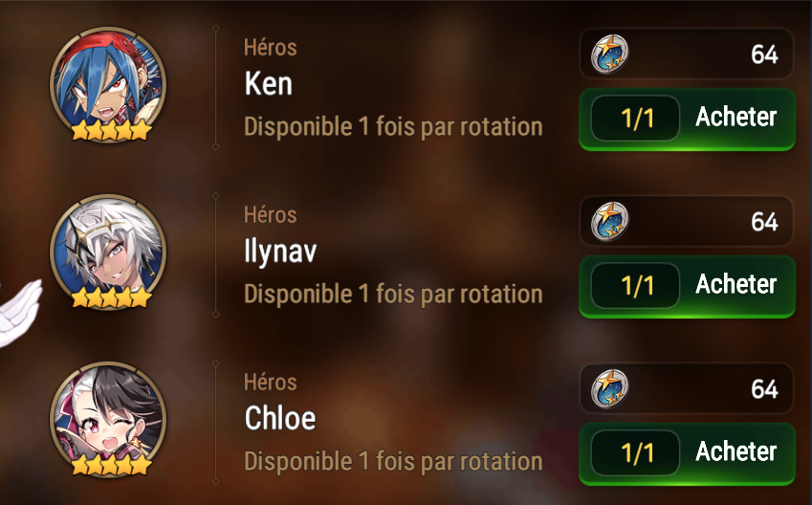Viewport: 812px width, 505px height.
Task: Click the white gloved hand
Action: coord(20,313)
